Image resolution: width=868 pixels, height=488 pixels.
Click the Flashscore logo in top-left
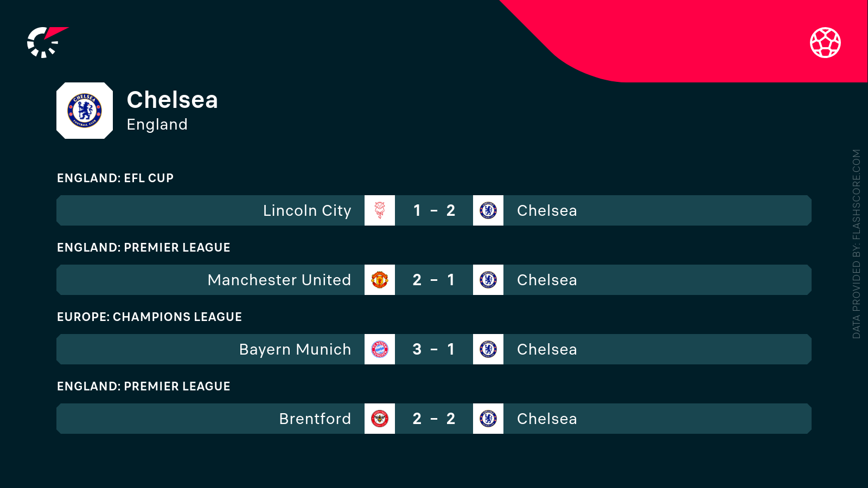pyautogui.click(x=46, y=42)
